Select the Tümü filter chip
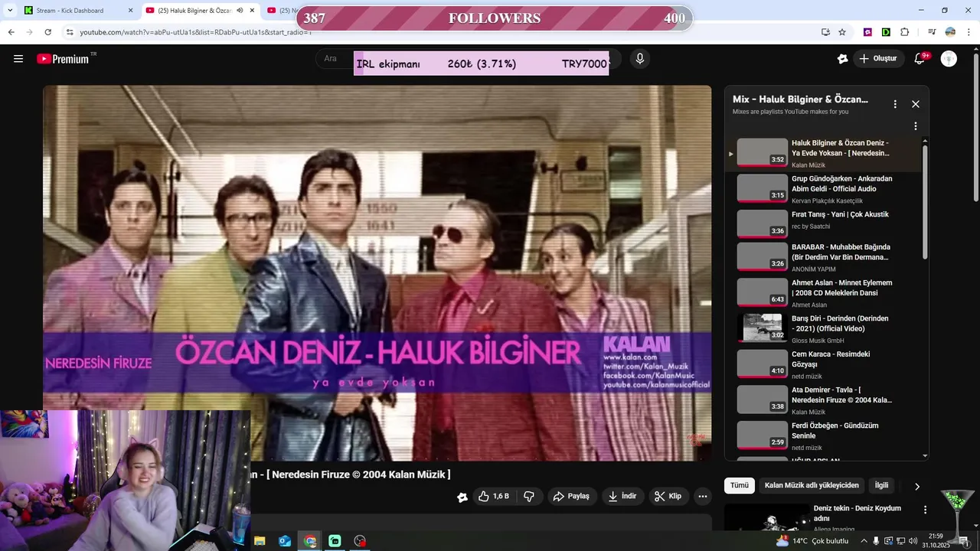This screenshot has height=551, width=980. point(740,485)
